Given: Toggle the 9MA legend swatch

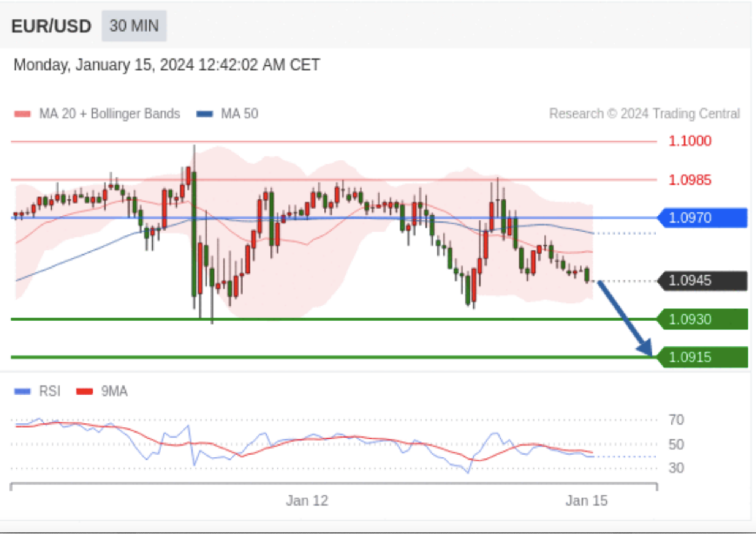Looking at the screenshot, I should (x=84, y=392).
